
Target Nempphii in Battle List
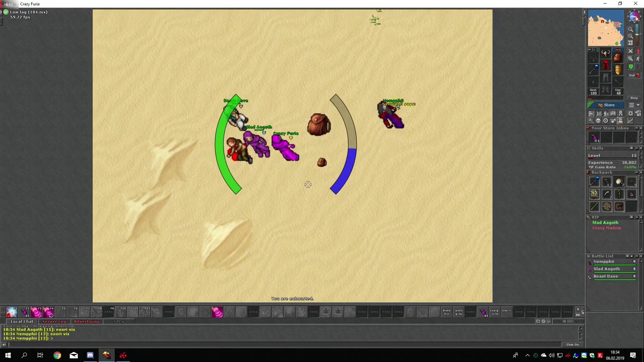pyautogui.click(x=613, y=262)
